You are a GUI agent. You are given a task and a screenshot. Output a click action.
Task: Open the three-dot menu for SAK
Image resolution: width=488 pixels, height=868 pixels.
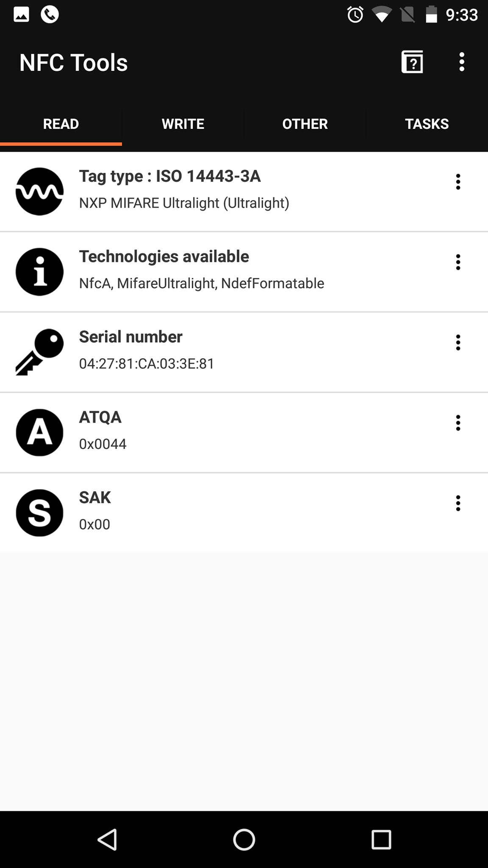point(458,503)
